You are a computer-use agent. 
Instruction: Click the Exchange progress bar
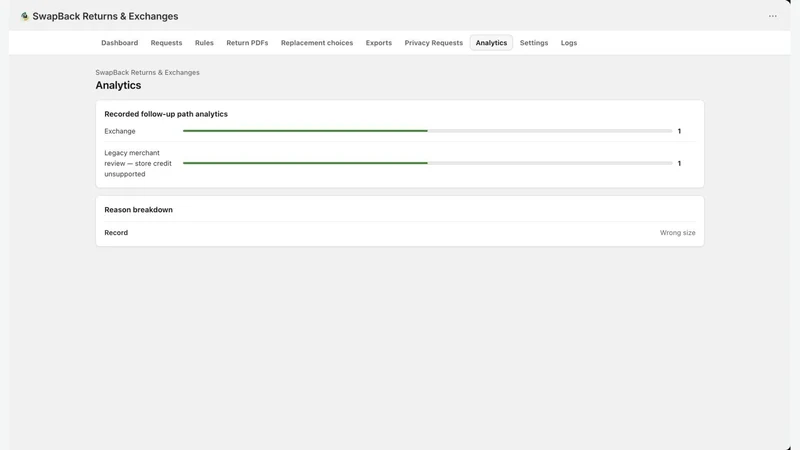pos(428,131)
